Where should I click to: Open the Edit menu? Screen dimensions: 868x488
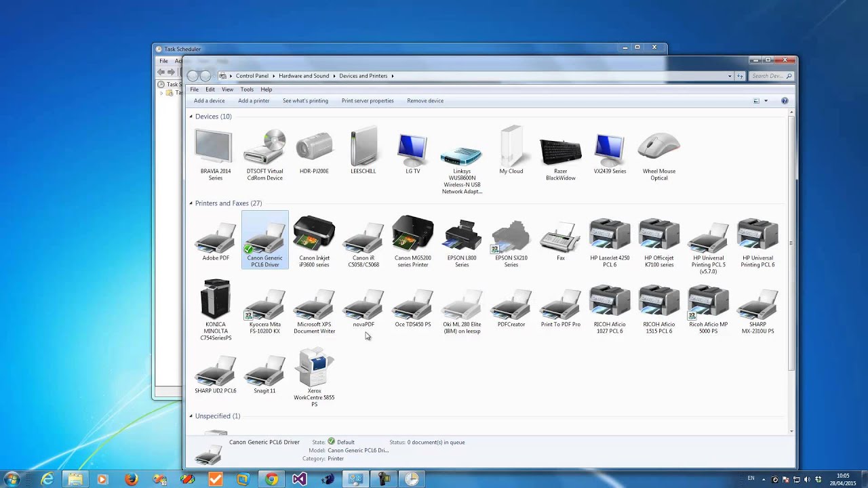[210, 89]
